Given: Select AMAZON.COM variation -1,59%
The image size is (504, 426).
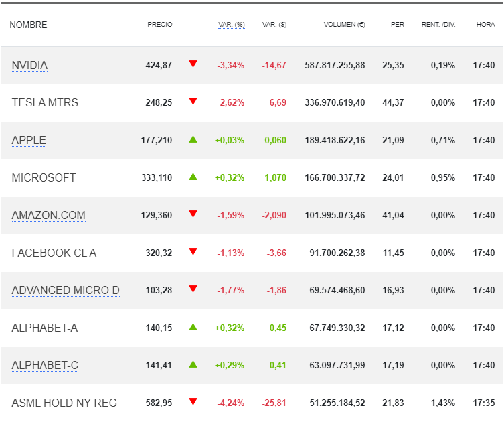Looking at the screenshot, I should (x=231, y=215).
